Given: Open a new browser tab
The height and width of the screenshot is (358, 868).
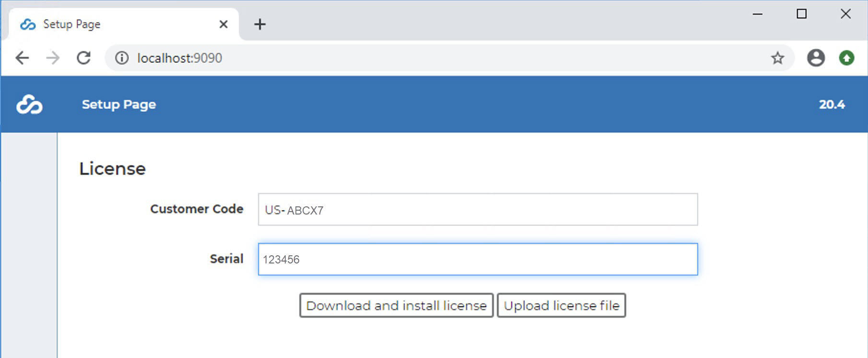Looking at the screenshot, I should pyautogui.click(x=259, y=24).
